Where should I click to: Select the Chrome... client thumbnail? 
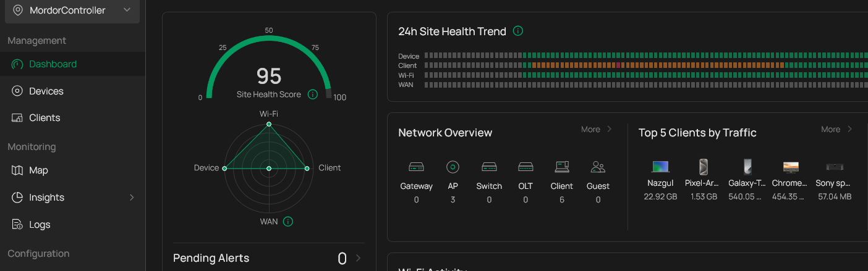pyautogui.click(x=791, y=167)
